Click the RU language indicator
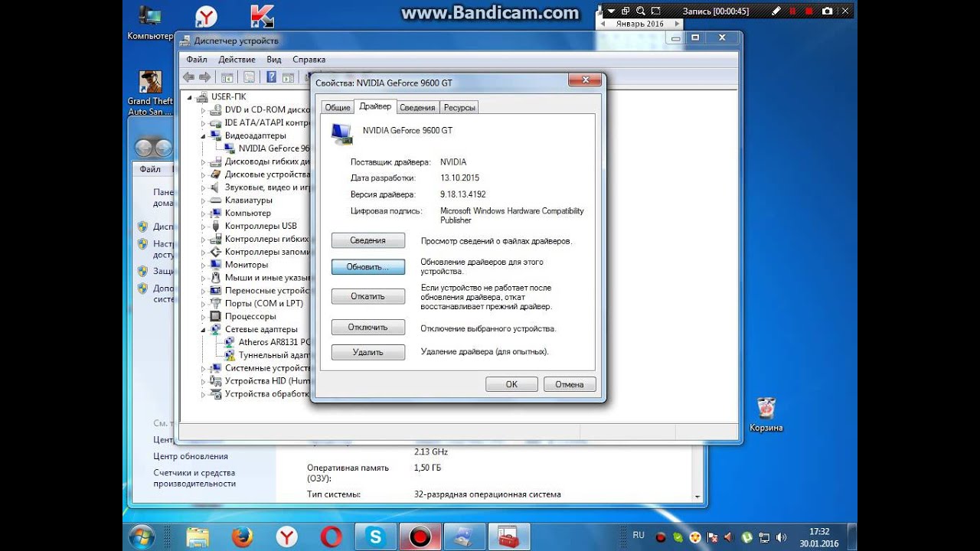The height and width of the screenshot is (551, 980). pos(639,535)
